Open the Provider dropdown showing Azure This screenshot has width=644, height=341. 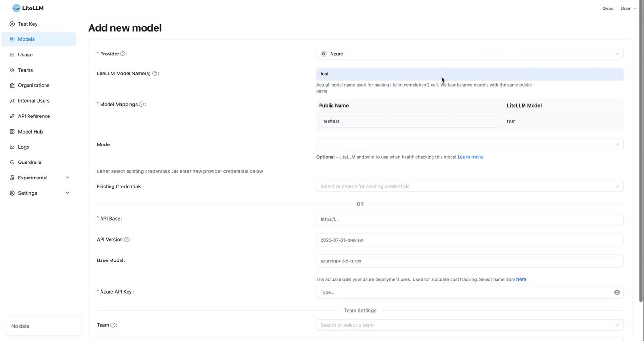(469, 54)
